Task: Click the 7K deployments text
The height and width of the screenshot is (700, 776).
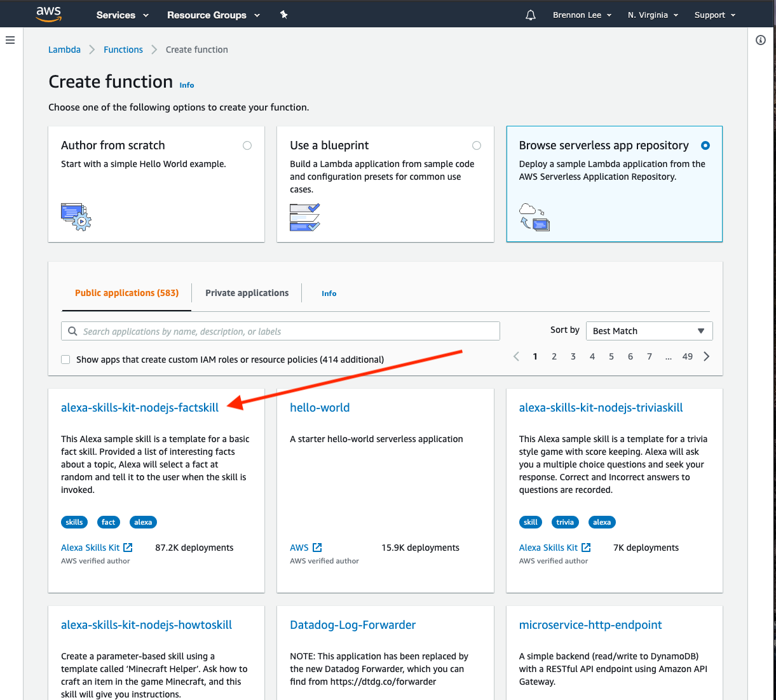Action: (646, 548)
